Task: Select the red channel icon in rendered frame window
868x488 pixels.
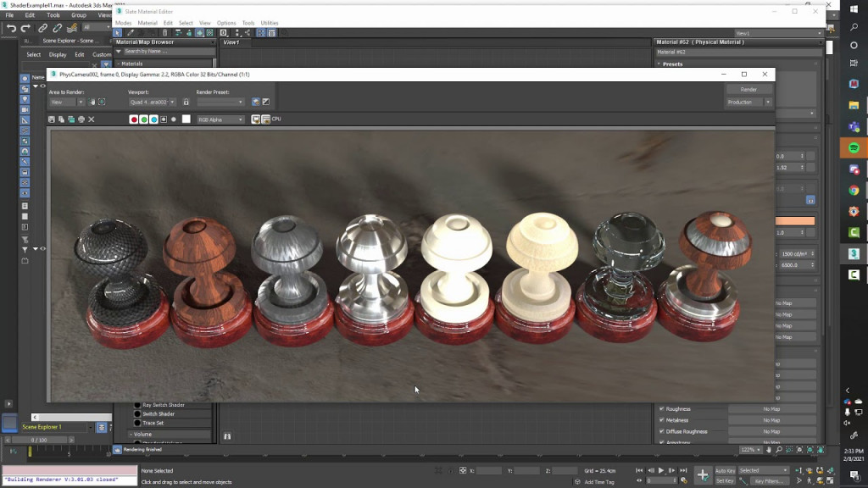Action: (x=133, y=119)
